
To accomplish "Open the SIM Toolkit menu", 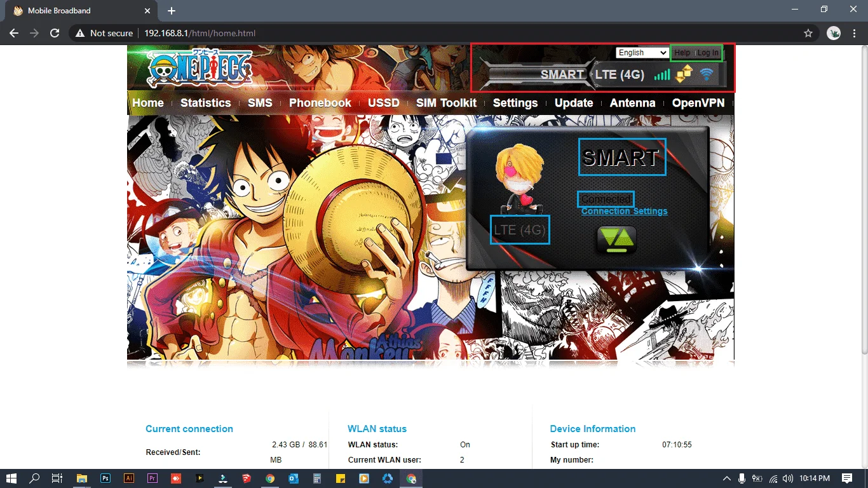I will click(x=446, y=103).
